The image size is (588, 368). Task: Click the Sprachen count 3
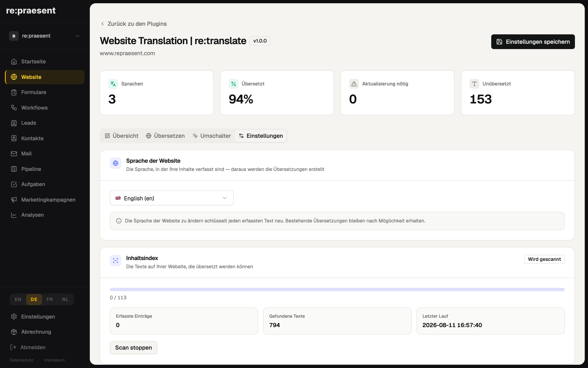coord(112,99)
